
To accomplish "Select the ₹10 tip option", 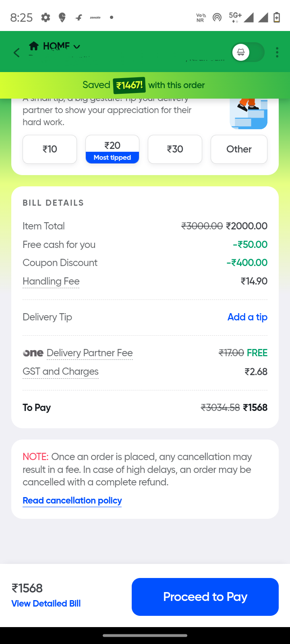I will 50,149.
